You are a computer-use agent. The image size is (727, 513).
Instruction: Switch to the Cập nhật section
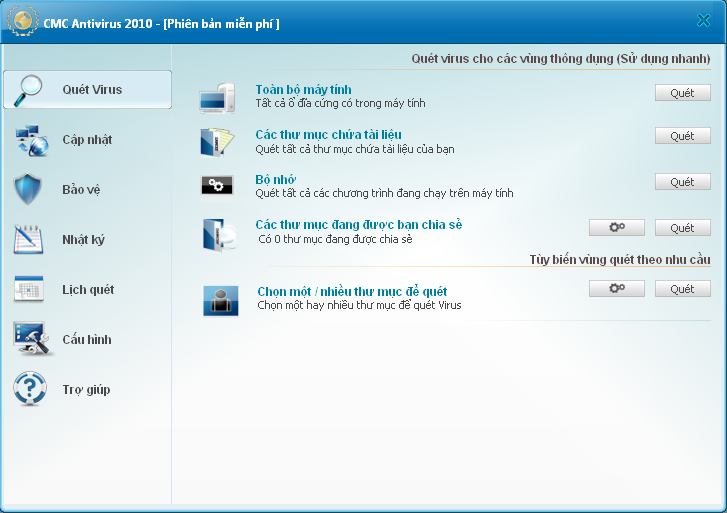coord(87,140)
